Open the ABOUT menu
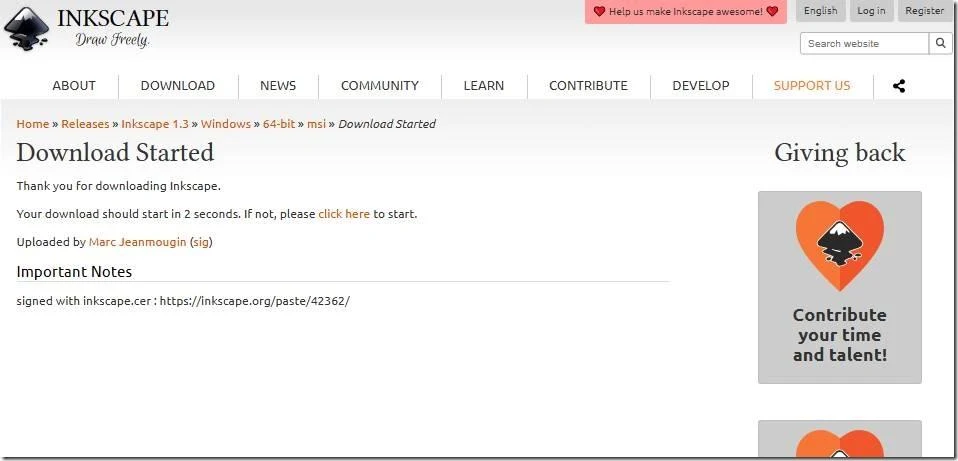 (74, 86)
